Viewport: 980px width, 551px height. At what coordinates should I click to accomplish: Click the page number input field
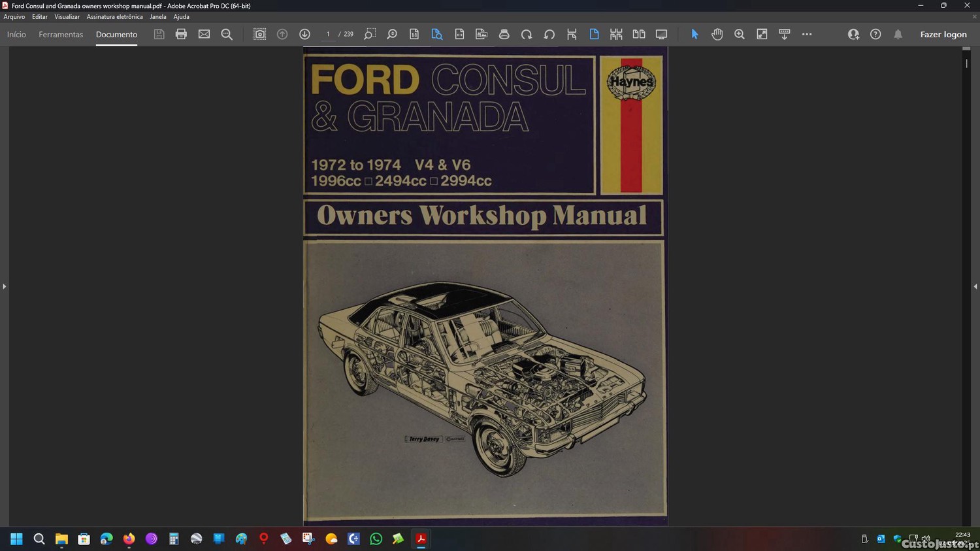(328, 34)
